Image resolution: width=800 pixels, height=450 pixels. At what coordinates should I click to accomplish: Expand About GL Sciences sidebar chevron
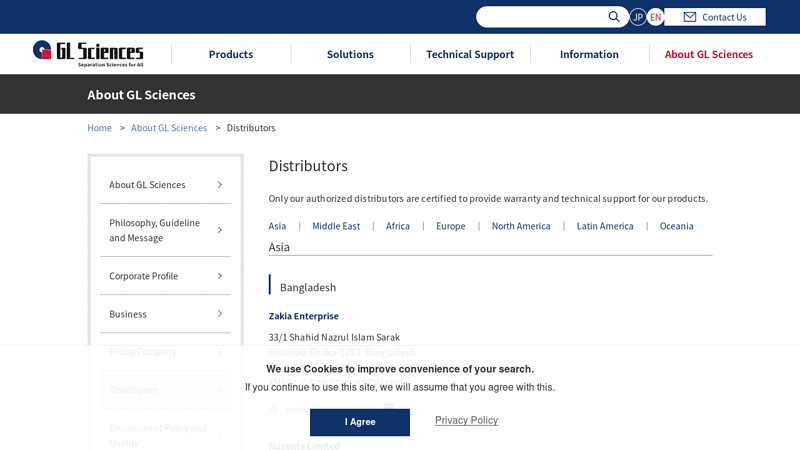click(x=220, y=185)
